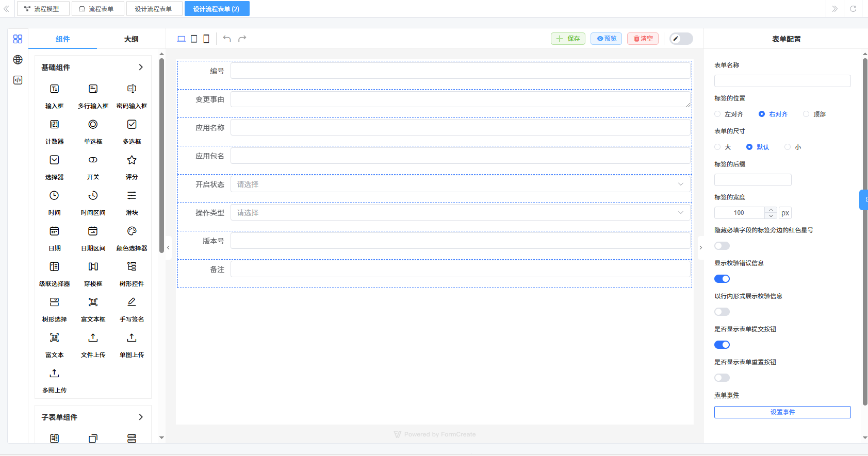
Task: Select 左对齐 label position radio
Action: (717, 114)
